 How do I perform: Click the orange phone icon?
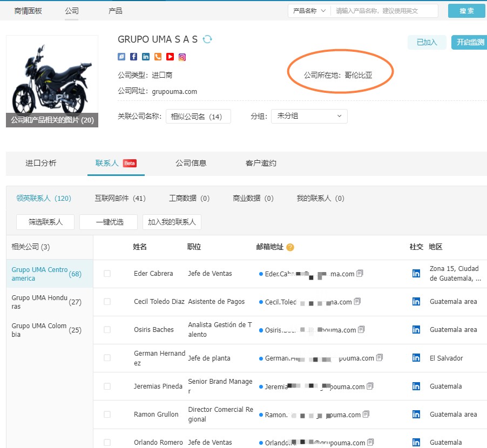point(158,57)
